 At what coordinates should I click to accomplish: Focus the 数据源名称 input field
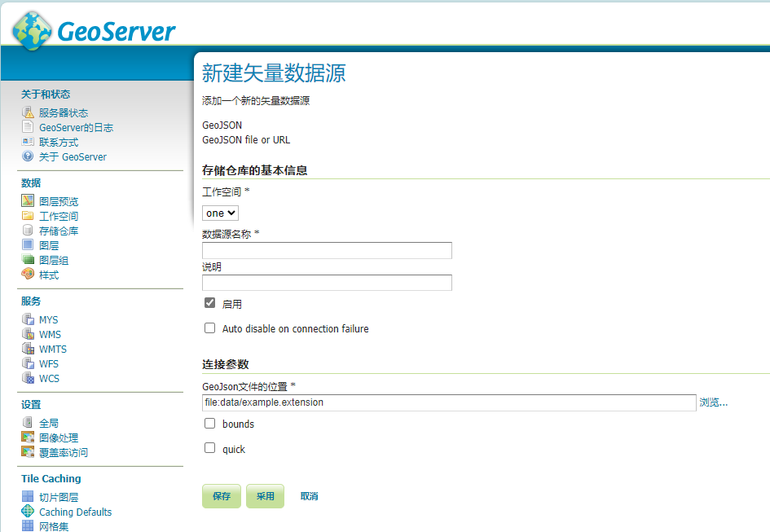pos(327,251)
